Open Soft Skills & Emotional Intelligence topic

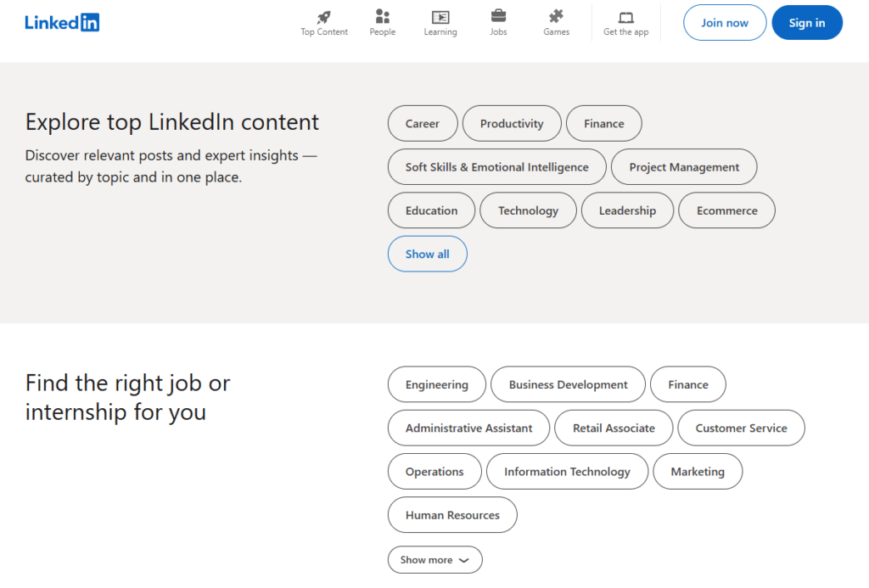[497, 167]
